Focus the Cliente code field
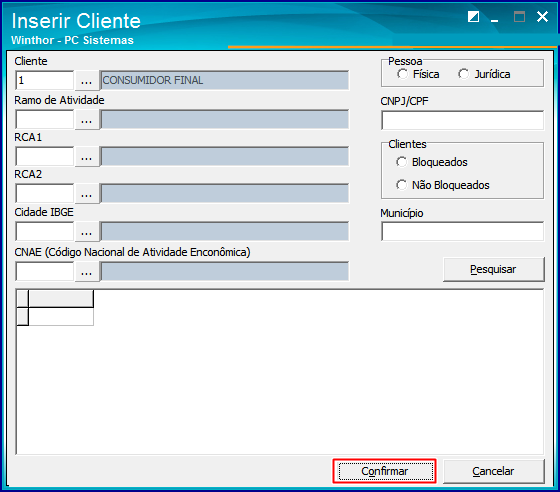560x492 pixels. click(x=45, y=80)
